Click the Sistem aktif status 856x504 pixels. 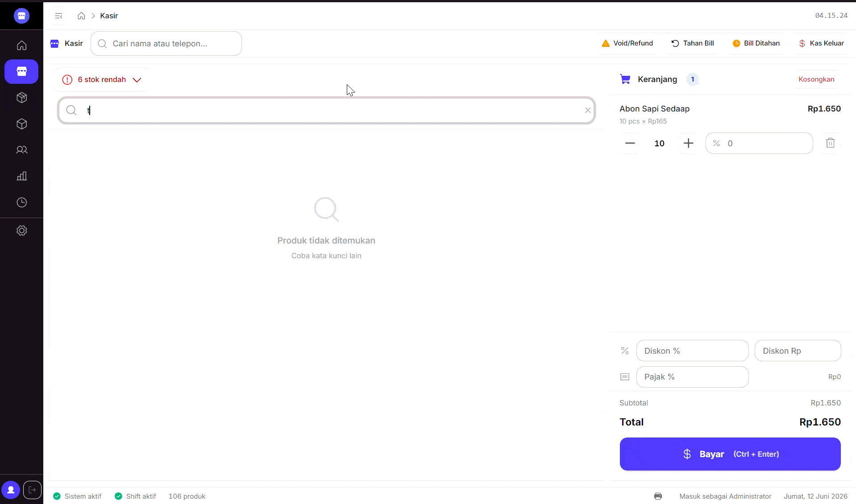77,496
